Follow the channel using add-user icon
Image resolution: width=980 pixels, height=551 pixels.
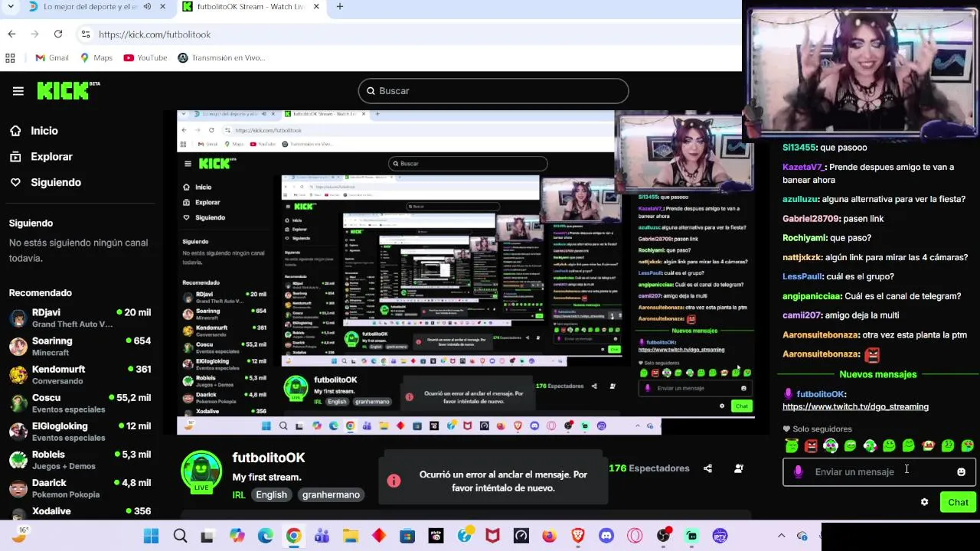point(739,468)
